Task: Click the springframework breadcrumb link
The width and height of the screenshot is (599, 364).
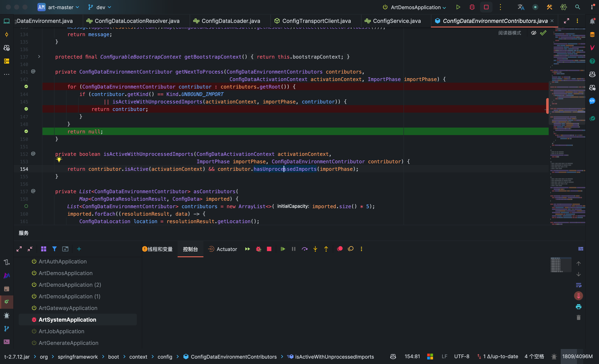Action: pyautogui.click(x=78, y=357)
